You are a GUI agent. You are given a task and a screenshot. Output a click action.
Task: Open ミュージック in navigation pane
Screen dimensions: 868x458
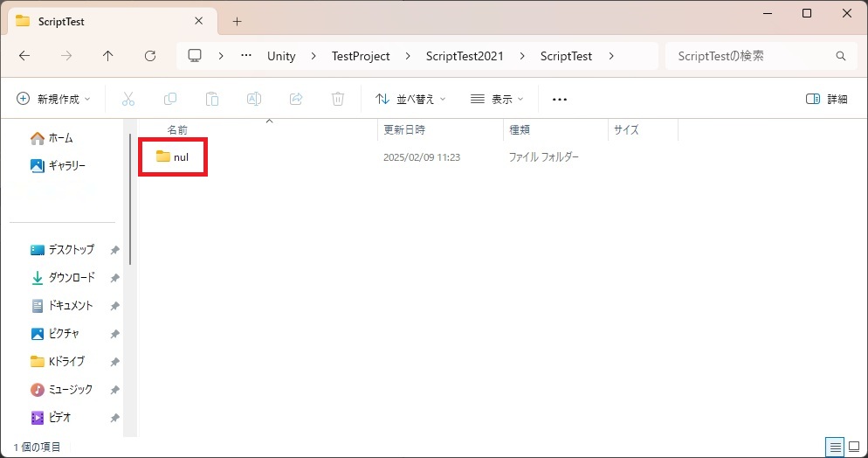(x=61, y=390)
